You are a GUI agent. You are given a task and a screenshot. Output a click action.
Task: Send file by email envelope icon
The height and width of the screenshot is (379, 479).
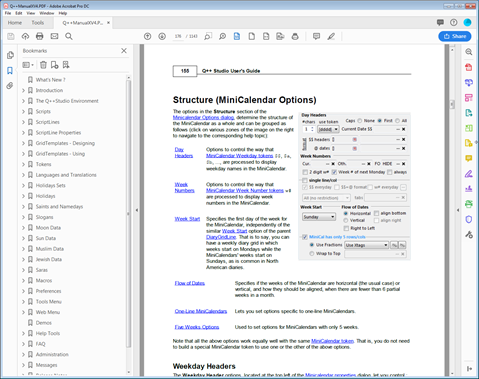54,36
